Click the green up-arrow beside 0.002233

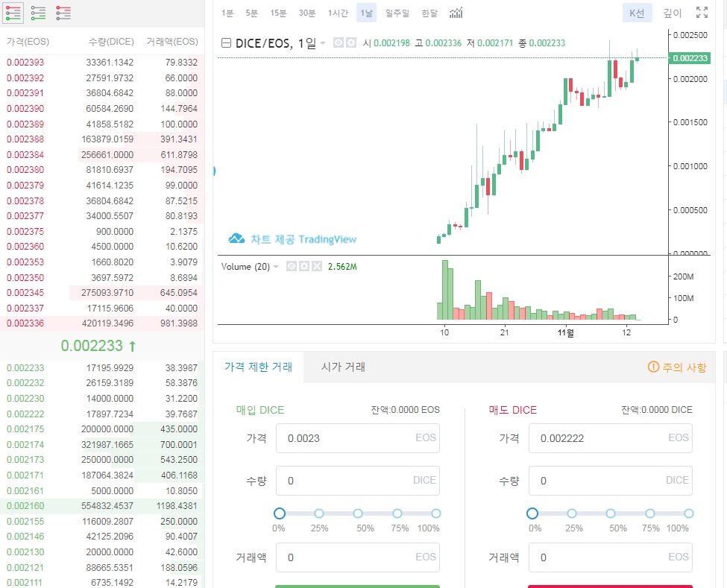point(132,346)
